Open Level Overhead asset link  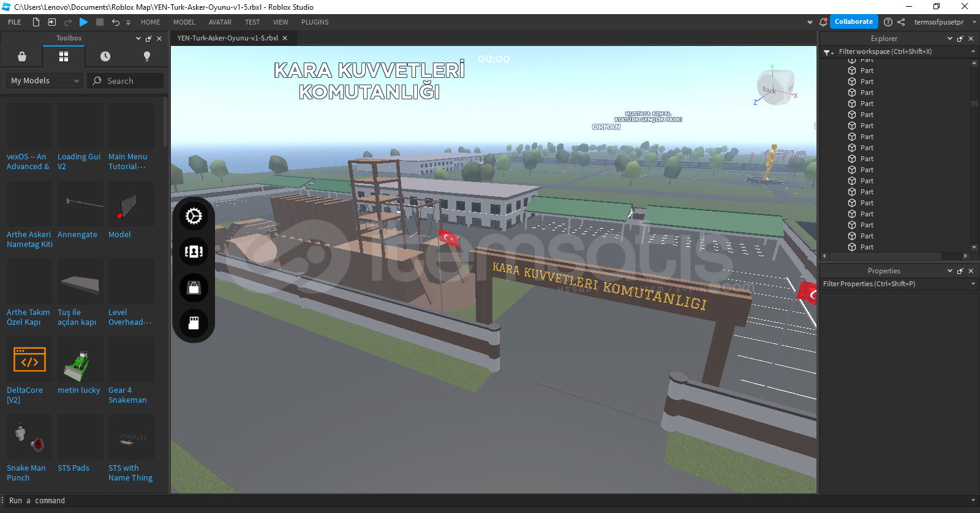pyautogui.click(x=130, y=317)
